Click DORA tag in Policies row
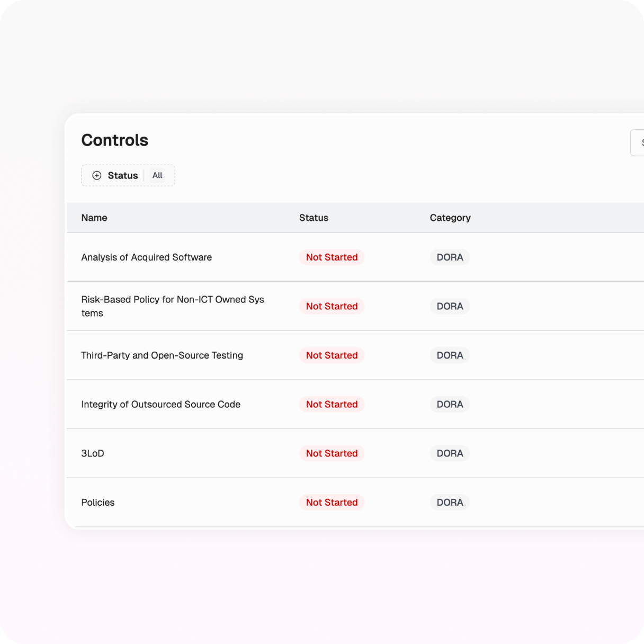Viewport: 644px width, 644px height. [x=450, y=503]
